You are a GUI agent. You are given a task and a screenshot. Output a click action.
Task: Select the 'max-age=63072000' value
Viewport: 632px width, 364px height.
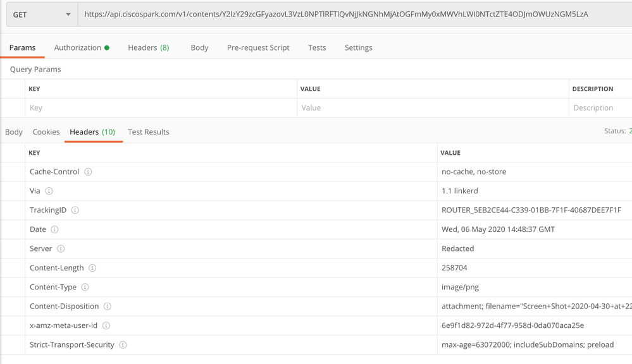click(528, 345)
